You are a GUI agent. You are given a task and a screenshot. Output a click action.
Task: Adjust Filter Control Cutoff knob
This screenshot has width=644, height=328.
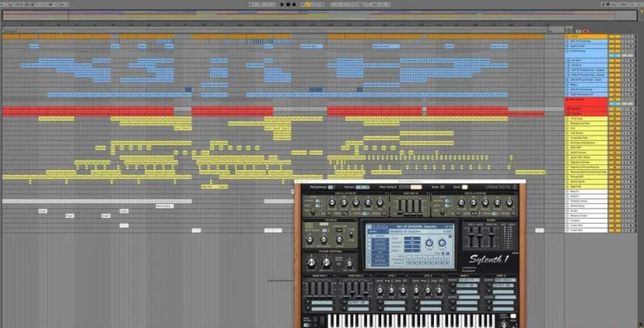click(x=311, y=262)
